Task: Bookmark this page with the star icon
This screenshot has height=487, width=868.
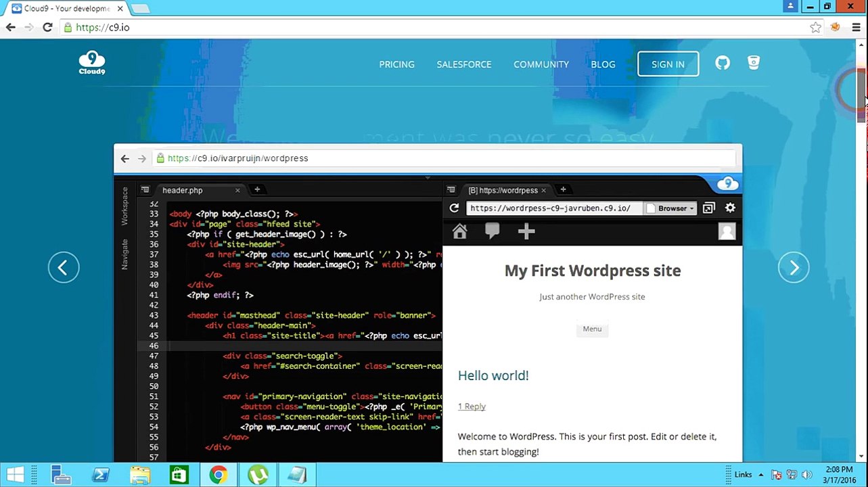Action: 816,27
